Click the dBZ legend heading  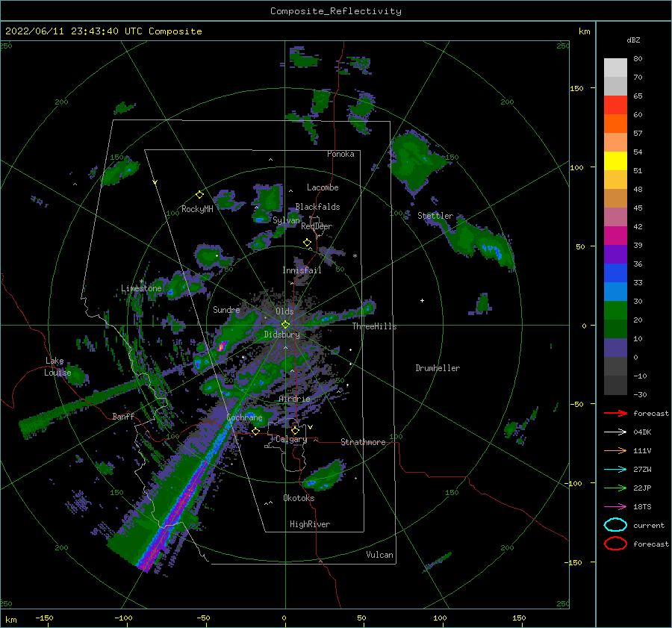pos(633,40)
